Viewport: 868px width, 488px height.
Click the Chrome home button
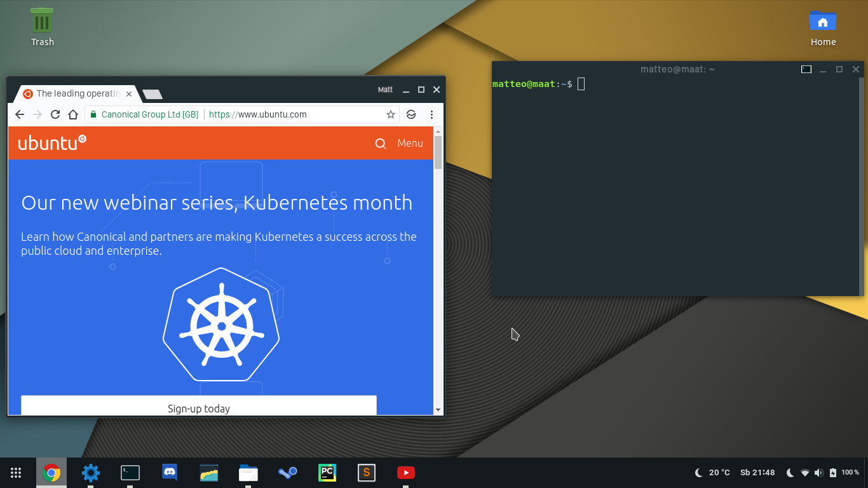(x=73, y=114)
